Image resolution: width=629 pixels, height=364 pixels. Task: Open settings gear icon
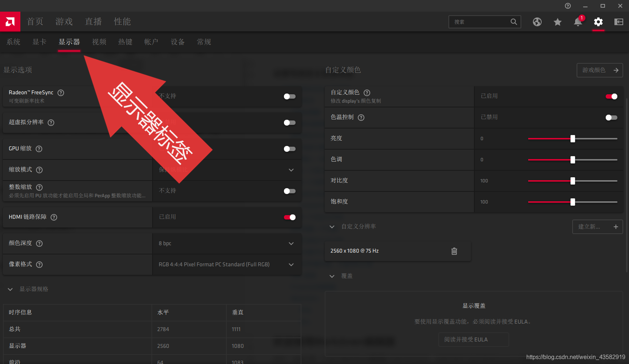tap(598, 22)
